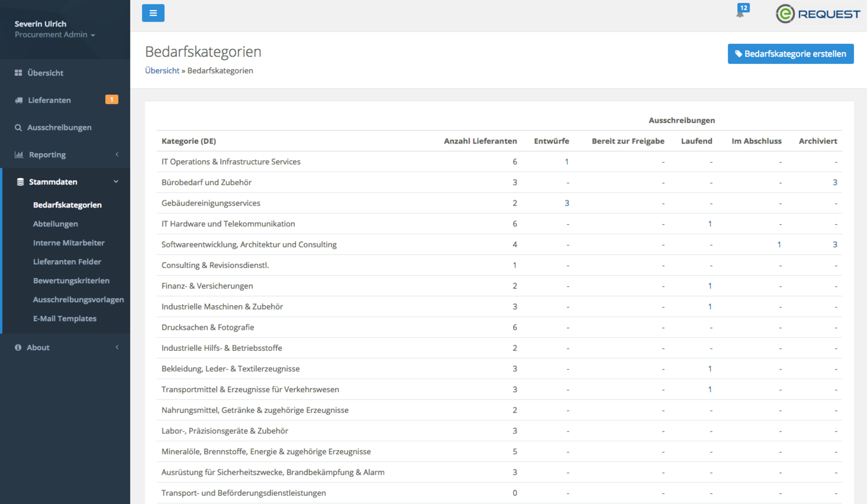Open archived count for Bürobedarf und Zubehör
Viewport: 867px width, 504px height.
tap(834, 182)
